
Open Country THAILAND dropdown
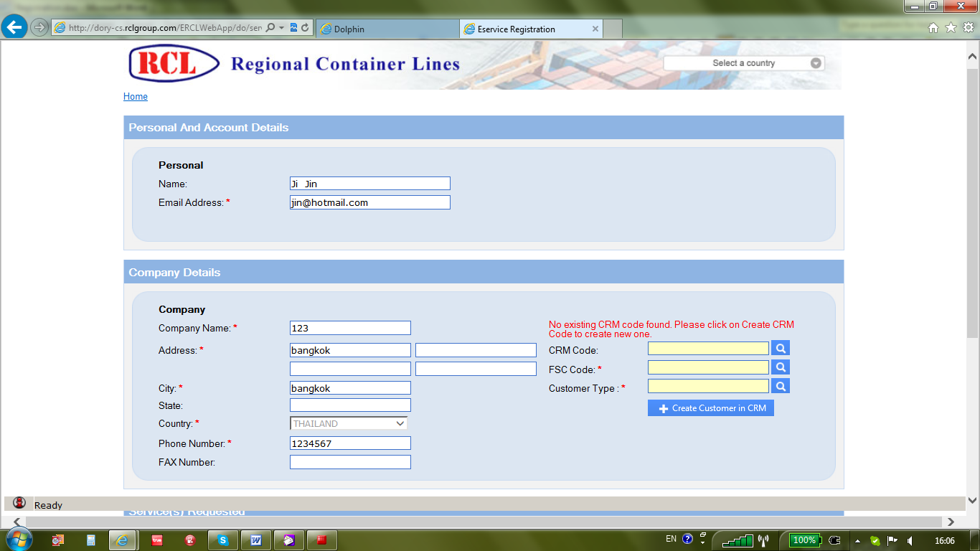349,423
